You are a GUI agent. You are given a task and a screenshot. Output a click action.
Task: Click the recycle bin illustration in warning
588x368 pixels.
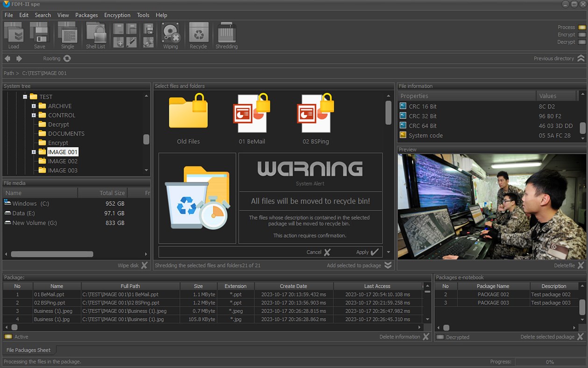pos(197,198)
